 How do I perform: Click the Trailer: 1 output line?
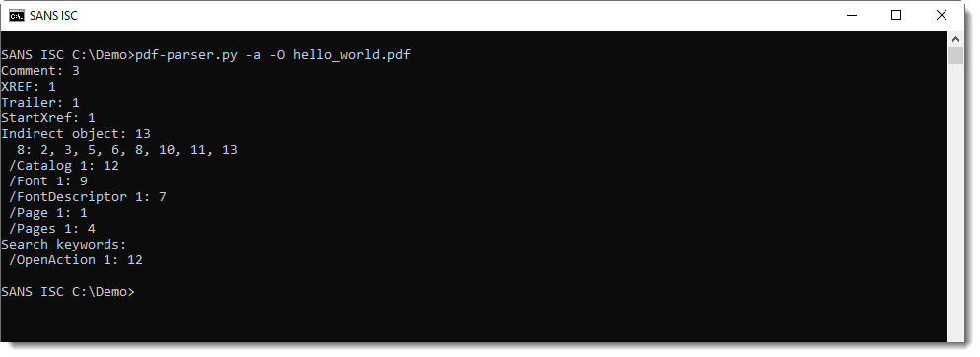tap(40, 102)
